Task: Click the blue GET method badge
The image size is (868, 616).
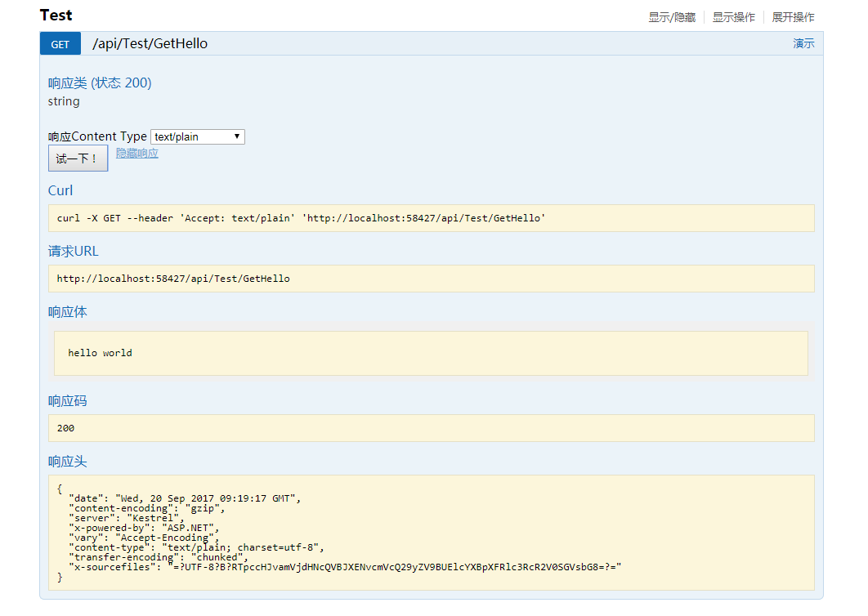Action: tap(60, 44)
